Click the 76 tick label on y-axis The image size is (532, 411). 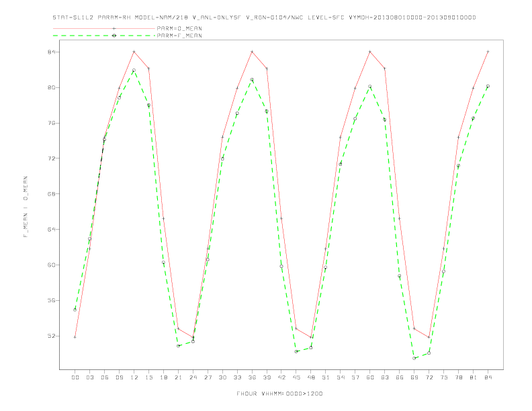51,123
